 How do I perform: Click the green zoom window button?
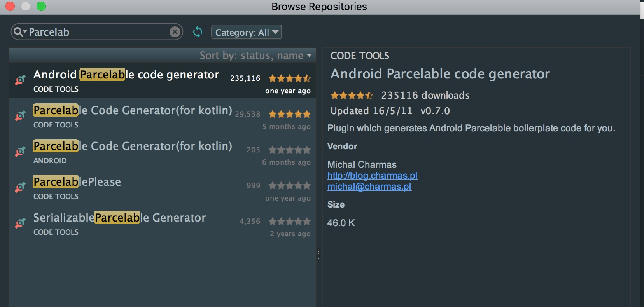[x=41, y=6]
